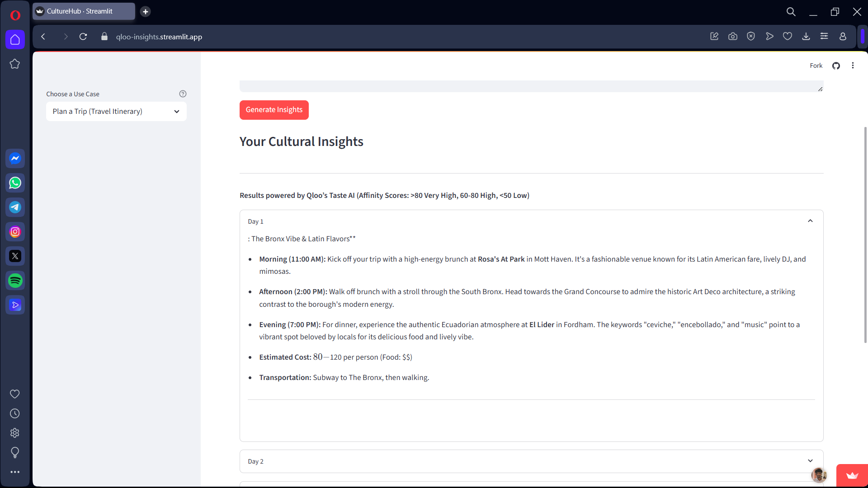Viewport: 868px width, 488px height.
Task: Click the page vertical scrollbar
Action: click(x=865, y=235)
